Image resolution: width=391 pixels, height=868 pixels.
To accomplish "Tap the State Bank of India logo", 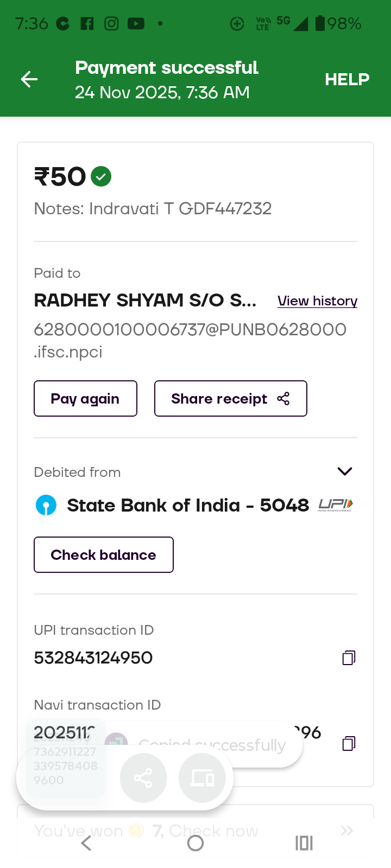I will coord(46,505).
